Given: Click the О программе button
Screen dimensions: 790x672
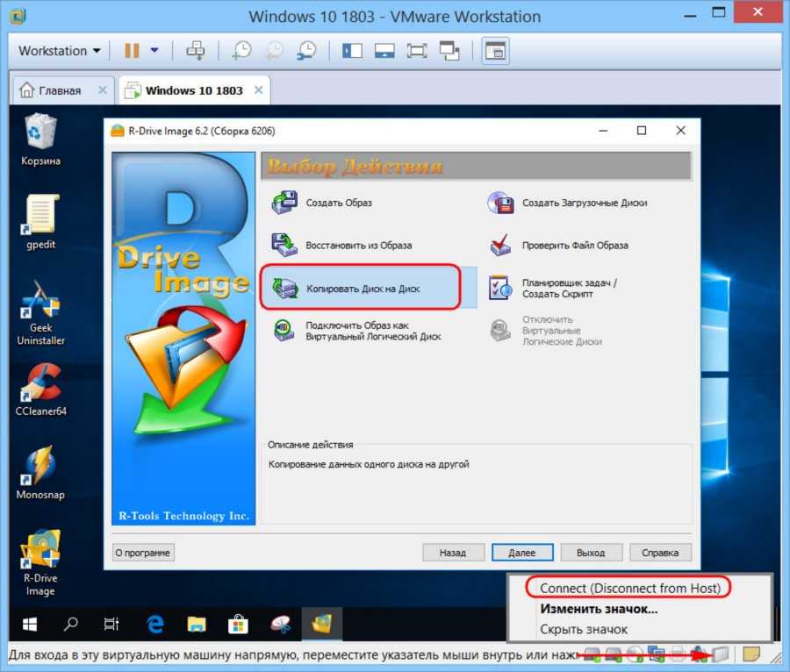Looking at the screenshot, I should (143, 553).
